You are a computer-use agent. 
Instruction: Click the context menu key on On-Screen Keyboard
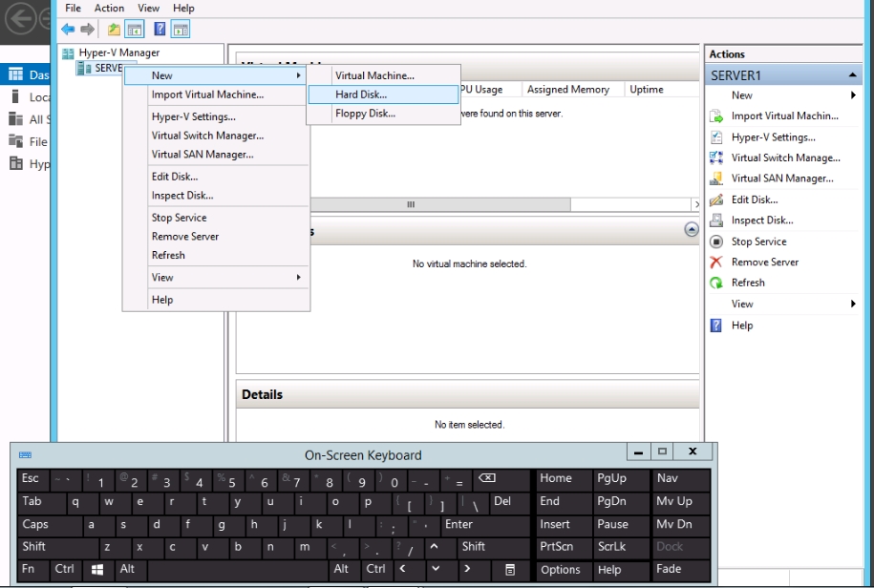tap(510, 570)
